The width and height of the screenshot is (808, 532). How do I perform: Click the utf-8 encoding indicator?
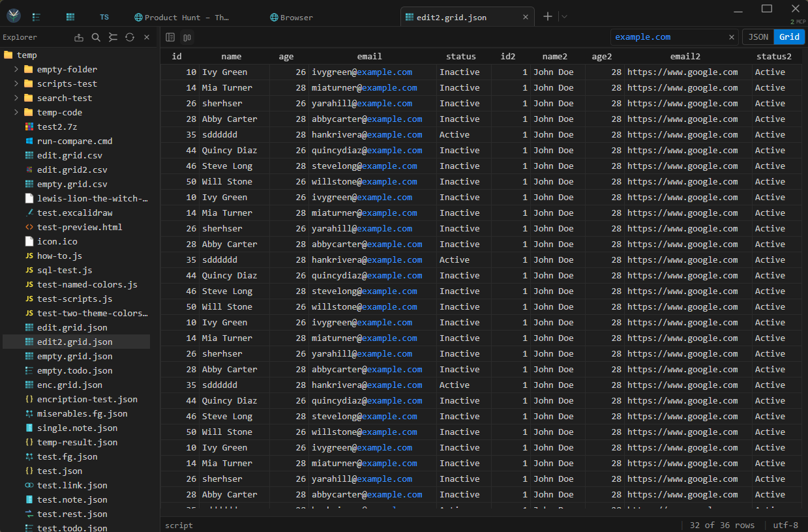(785, 525)
